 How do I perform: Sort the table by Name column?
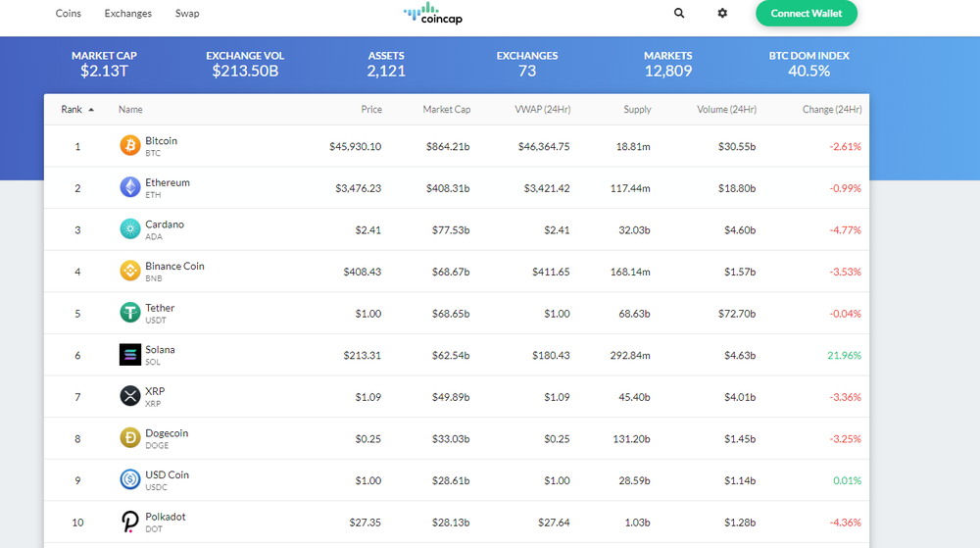pos(130,110)
